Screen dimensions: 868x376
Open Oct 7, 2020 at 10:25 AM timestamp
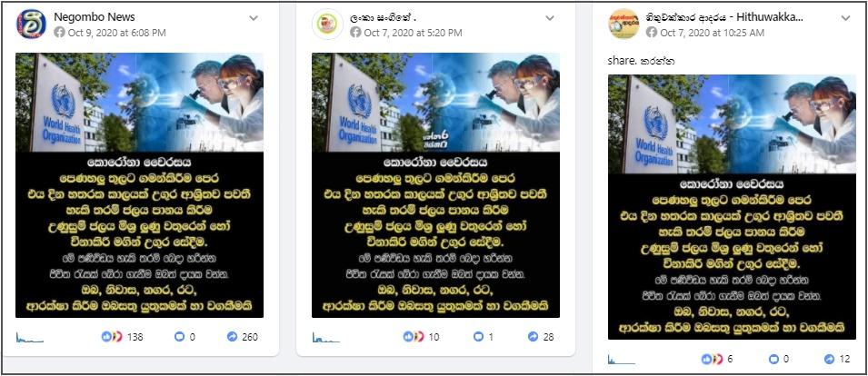tap(712, 33)
